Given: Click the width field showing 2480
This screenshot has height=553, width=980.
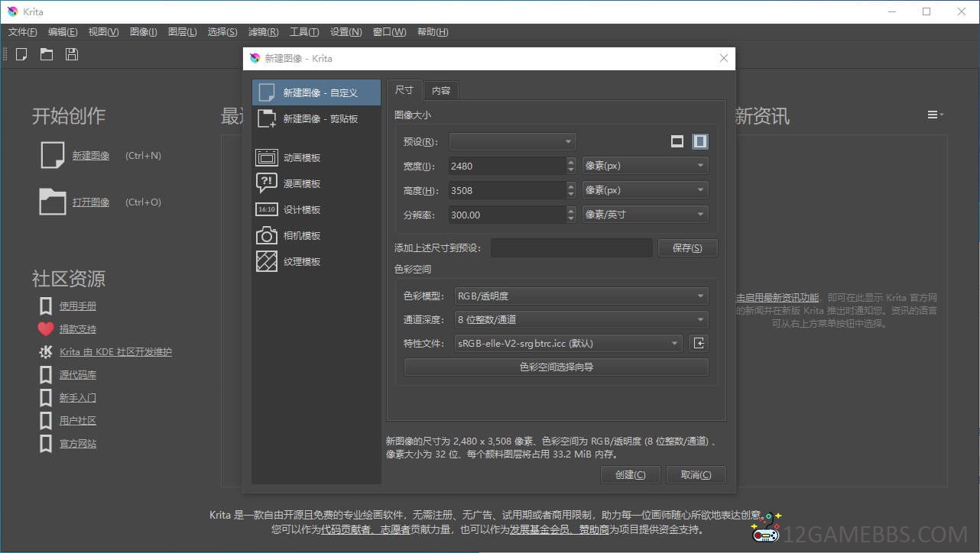Looking at the screenshot, I should click(508, 166).
